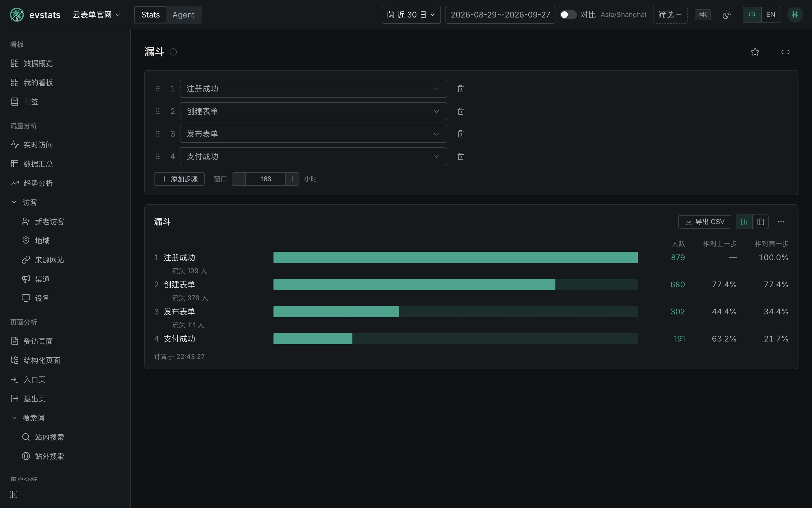
Task: Open user avatar 林
Action: point(795,15)
